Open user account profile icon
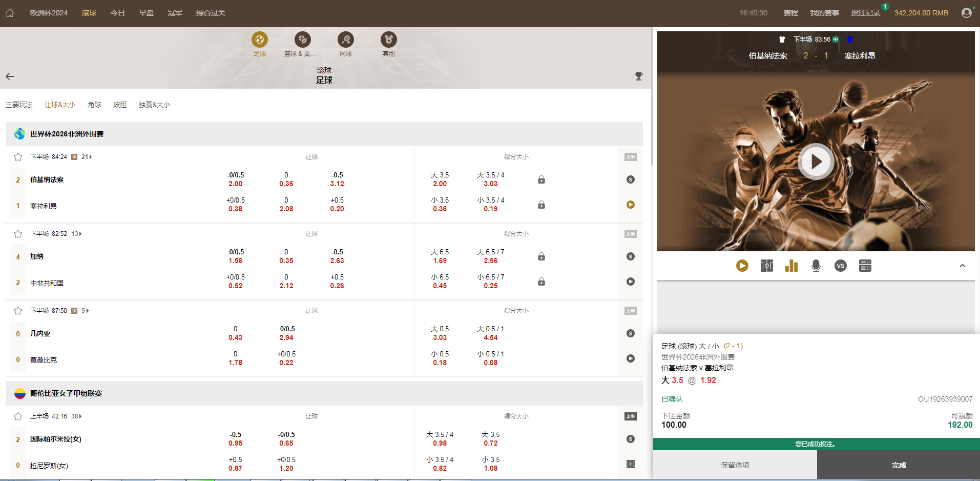 966,13
